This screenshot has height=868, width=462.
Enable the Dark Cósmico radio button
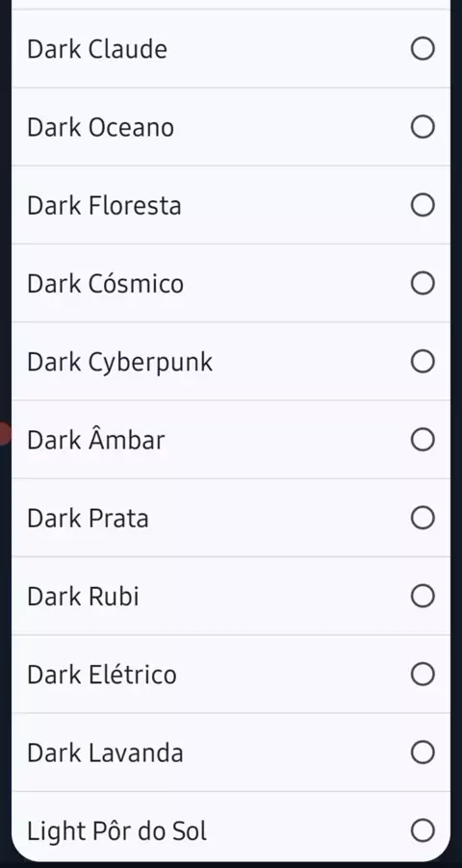[423, 284]
